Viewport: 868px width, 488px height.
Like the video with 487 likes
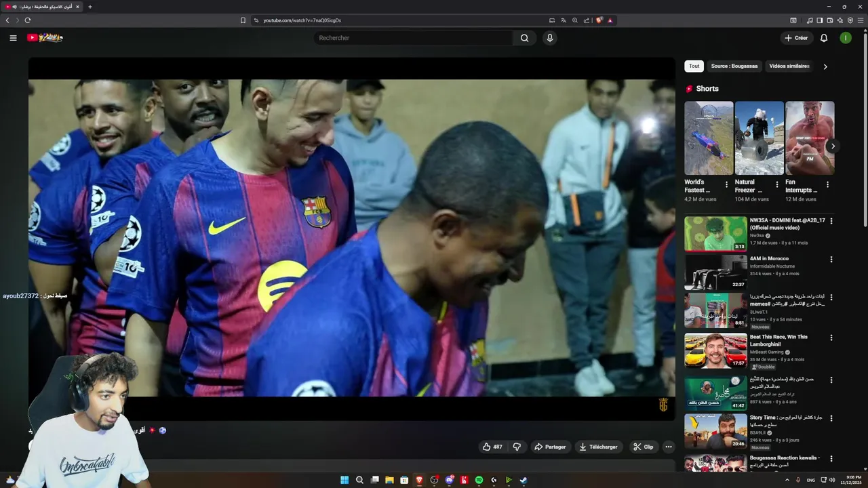[492, 447]
